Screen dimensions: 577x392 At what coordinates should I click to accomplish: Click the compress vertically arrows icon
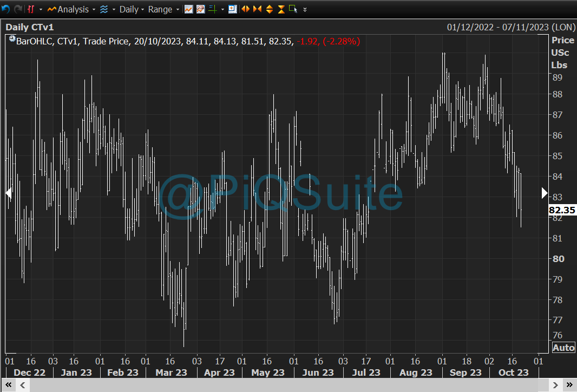(x=281, y=9)
